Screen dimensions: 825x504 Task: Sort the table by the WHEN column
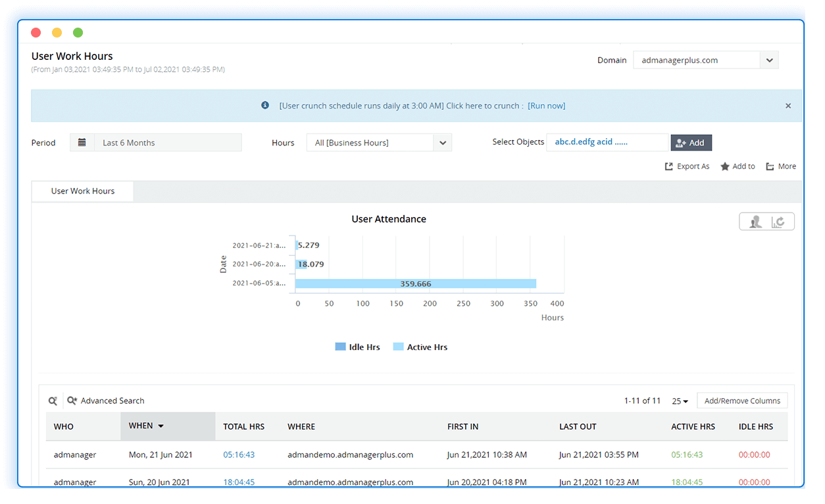pos(145,426)
